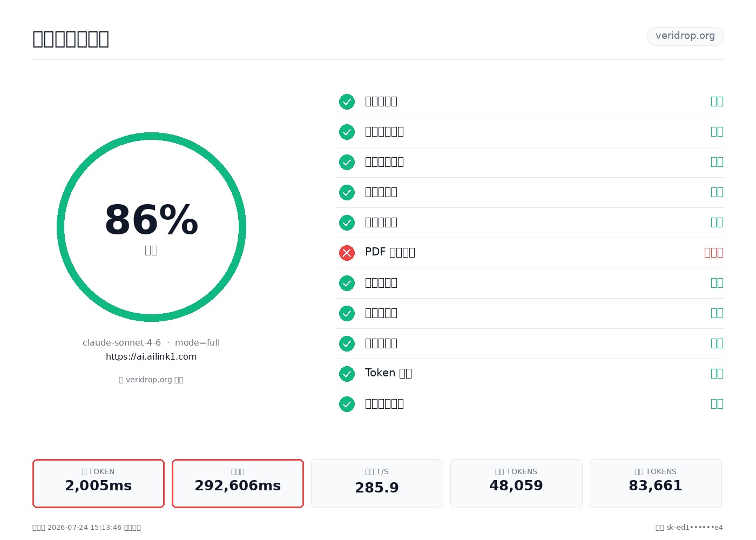Click the red X icon beside PDF row
Image resolution: width=756 pixels, height=540 pixels.
347,253
